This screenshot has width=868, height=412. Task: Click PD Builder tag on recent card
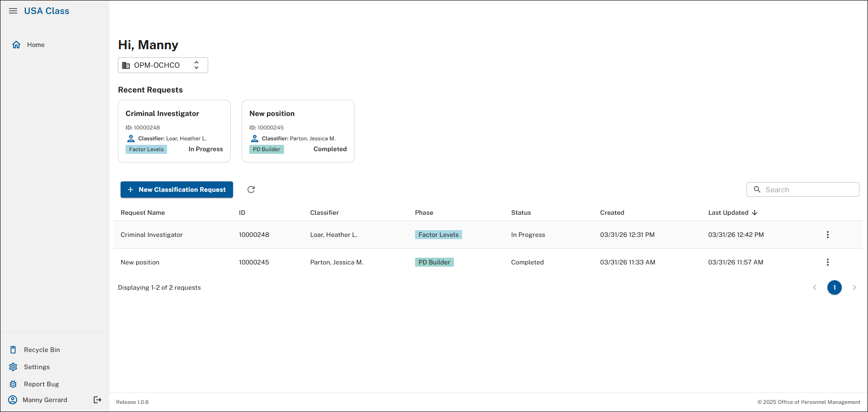coord(266,149)
